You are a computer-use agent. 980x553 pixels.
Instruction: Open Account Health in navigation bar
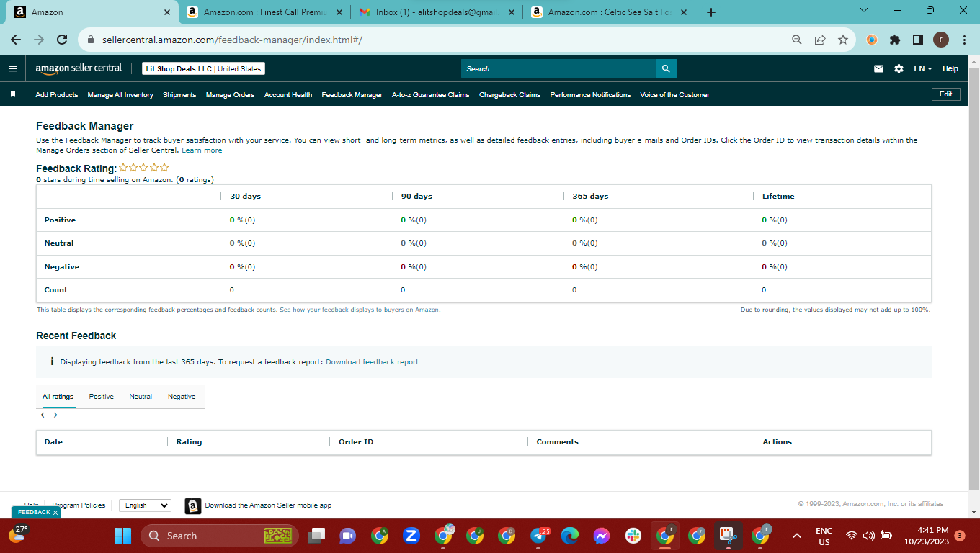click(288, 95)
